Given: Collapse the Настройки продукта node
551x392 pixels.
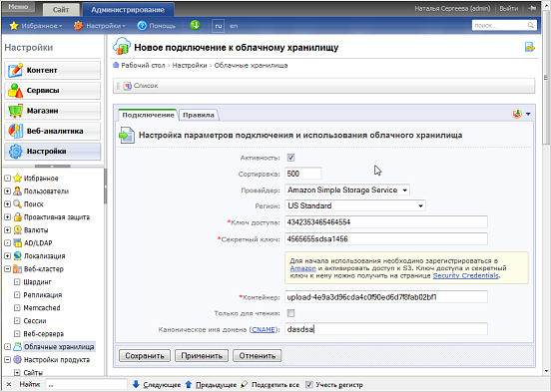Looking at the screenshot, I should click(7, 360).
